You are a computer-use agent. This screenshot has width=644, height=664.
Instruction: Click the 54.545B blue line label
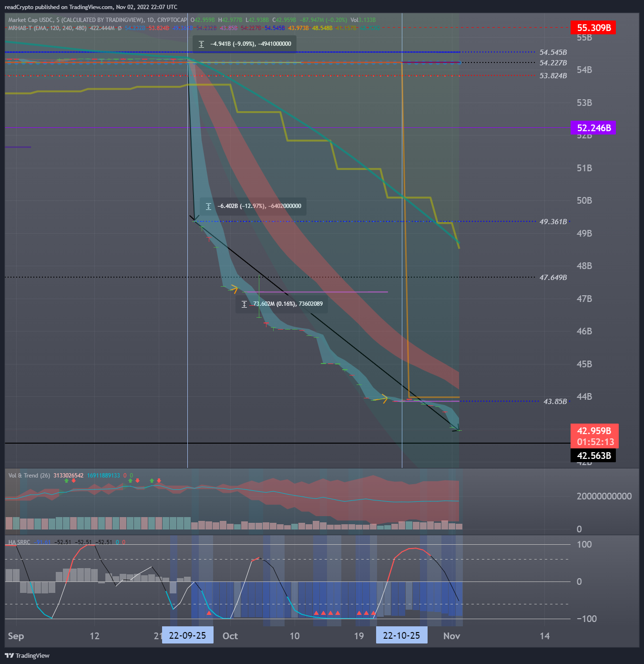pyautogui.click(x=553, y=52)
